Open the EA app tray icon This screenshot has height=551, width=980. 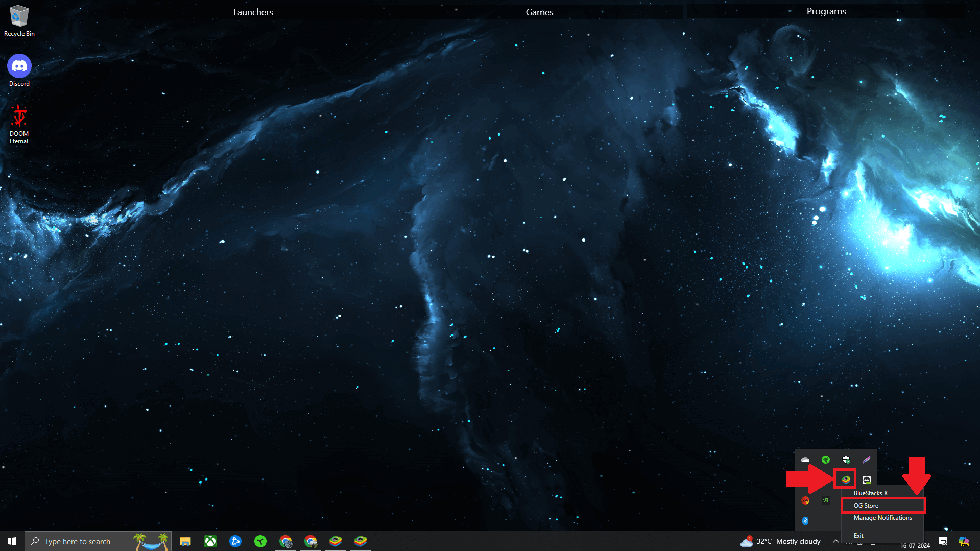tap(806, 501)
